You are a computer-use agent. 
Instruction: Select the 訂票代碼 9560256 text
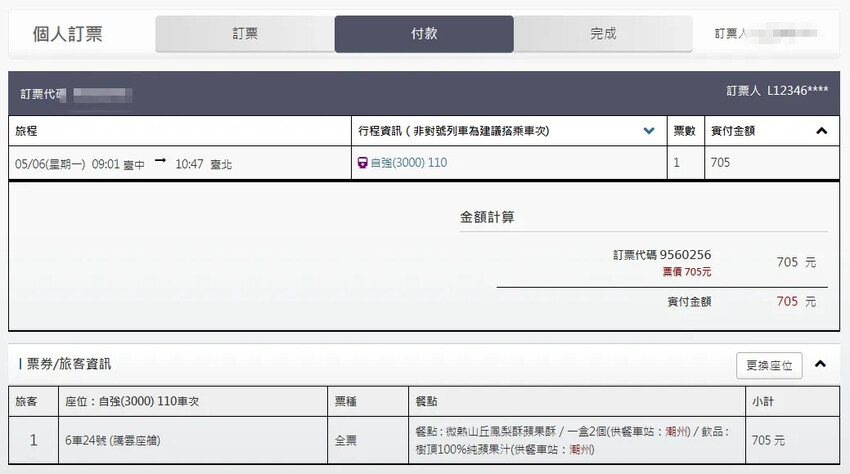point(662,254)
